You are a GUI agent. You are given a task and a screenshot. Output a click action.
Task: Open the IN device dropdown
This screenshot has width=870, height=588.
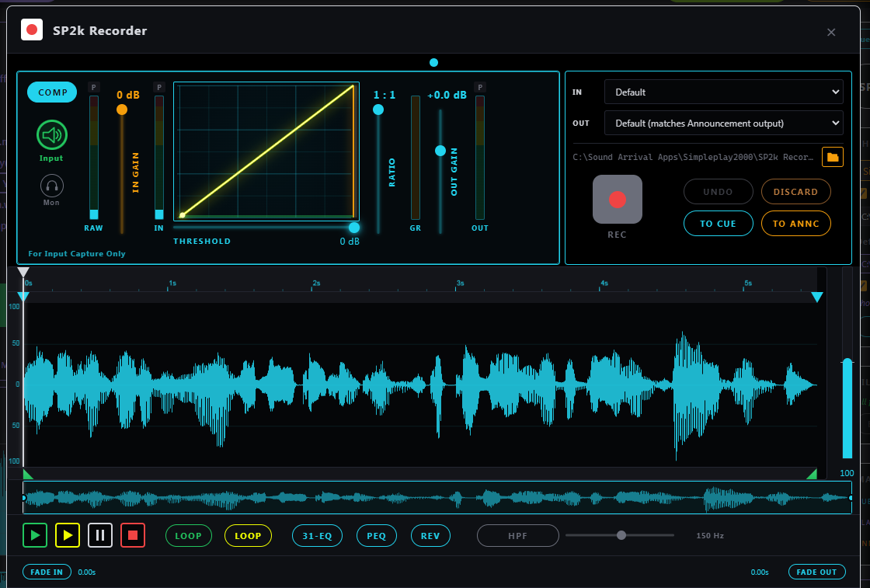tap(723, 92)
